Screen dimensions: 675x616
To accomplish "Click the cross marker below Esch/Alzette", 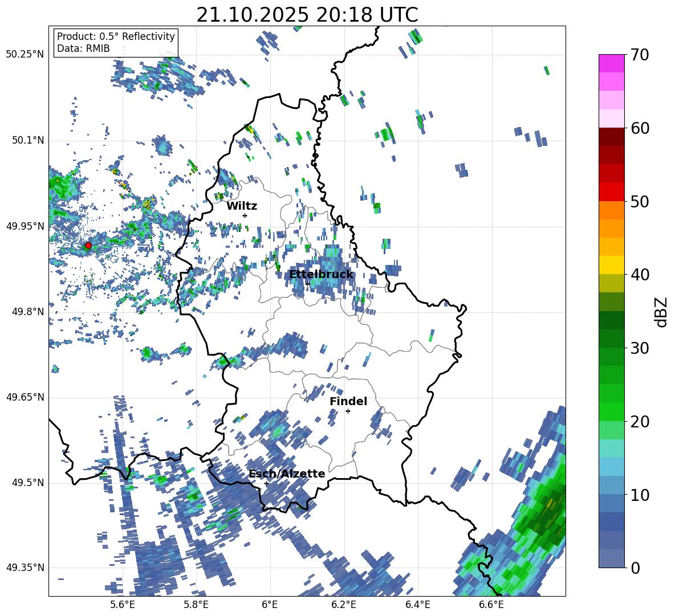I will click(266, 483).
